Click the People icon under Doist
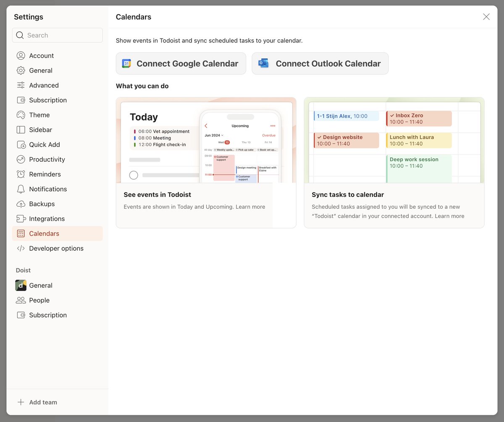 [x=21, y=300]
